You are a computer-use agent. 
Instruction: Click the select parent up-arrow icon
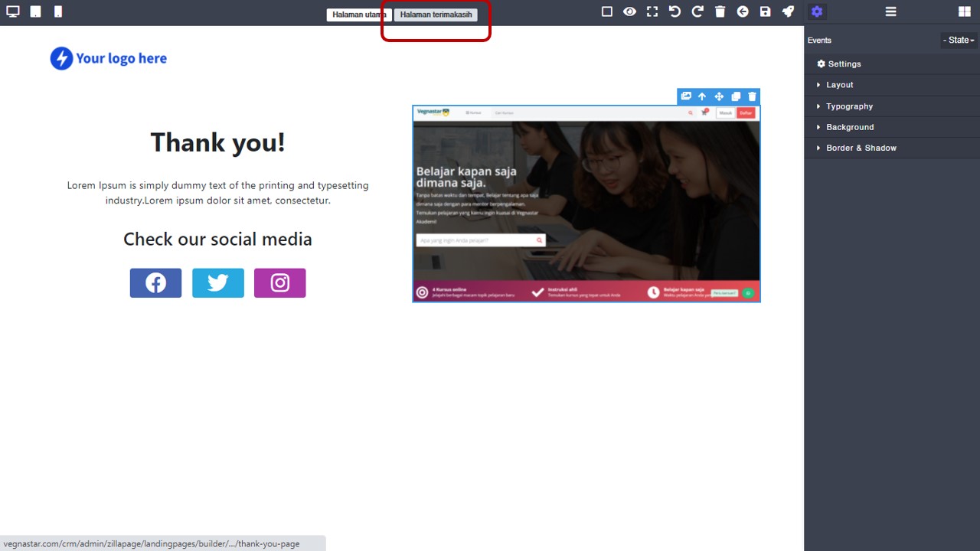702,96
